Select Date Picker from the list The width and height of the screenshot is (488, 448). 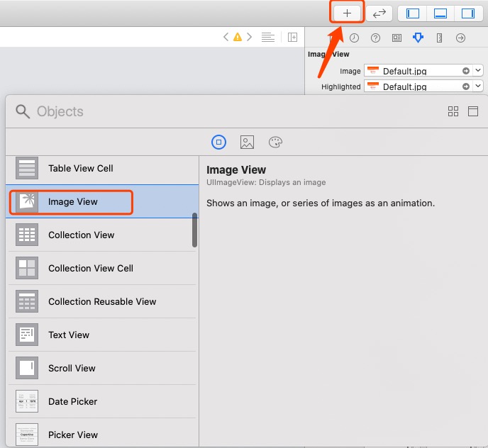coord(73,401)
